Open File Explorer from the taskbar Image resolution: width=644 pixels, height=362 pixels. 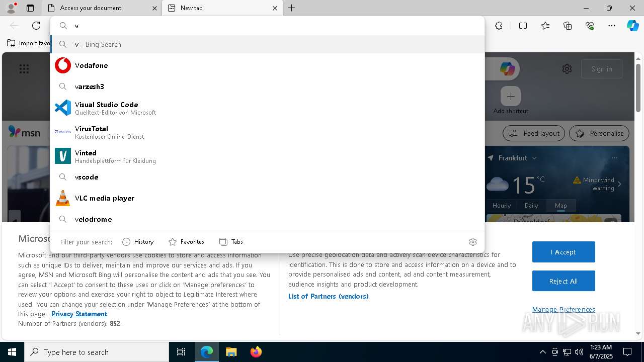(231, 352)
